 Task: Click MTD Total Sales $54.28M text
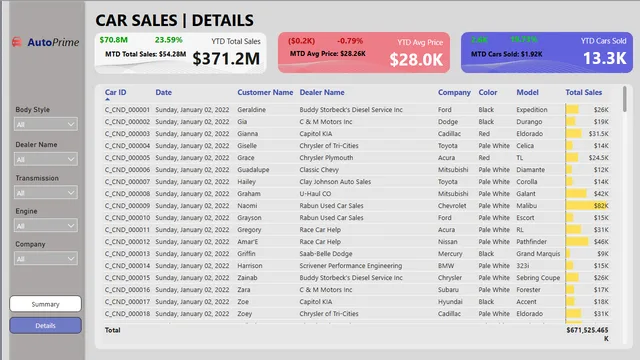point(146,54)
